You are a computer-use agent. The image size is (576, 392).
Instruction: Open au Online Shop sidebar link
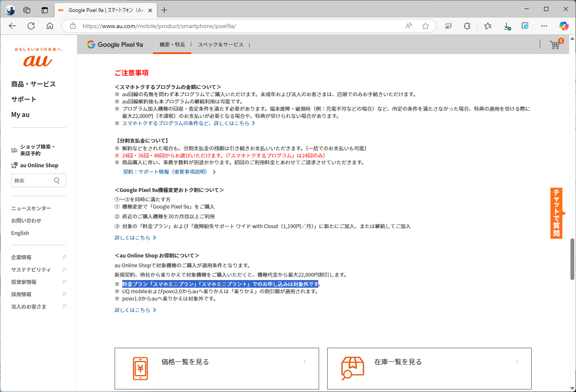pyautogui.click(x=35, y=165)
